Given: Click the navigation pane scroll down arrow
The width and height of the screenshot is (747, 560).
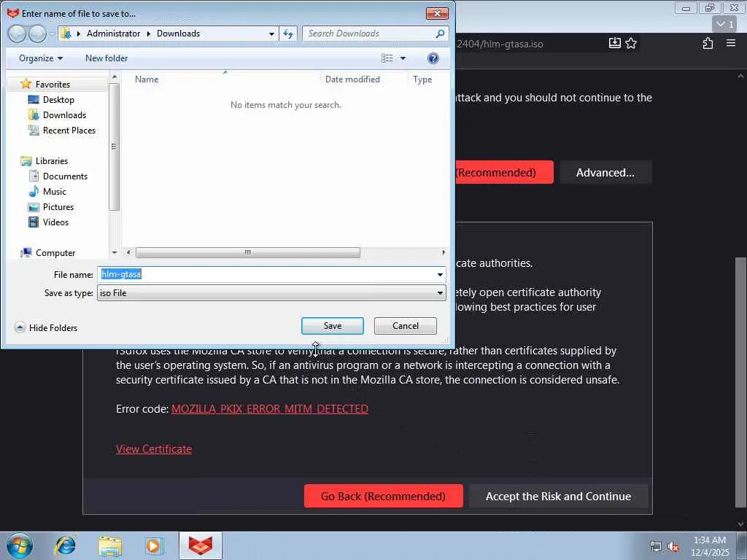Looking at the screenshot, I should pyautogui.click(x=114, y=253).
